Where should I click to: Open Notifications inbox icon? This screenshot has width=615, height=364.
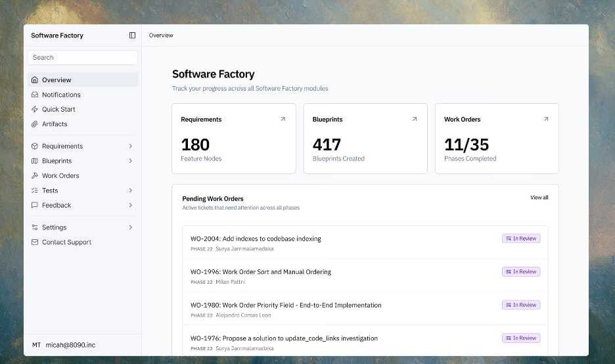(35, 95)
